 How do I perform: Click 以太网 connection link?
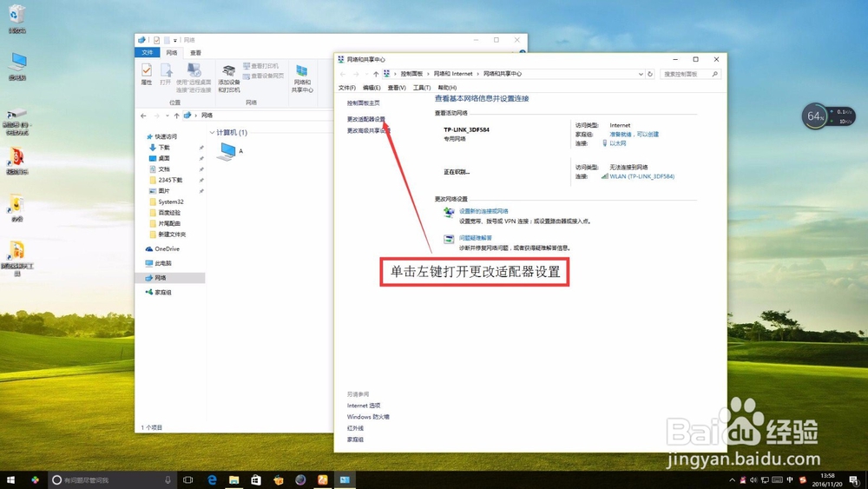point(617,143)
